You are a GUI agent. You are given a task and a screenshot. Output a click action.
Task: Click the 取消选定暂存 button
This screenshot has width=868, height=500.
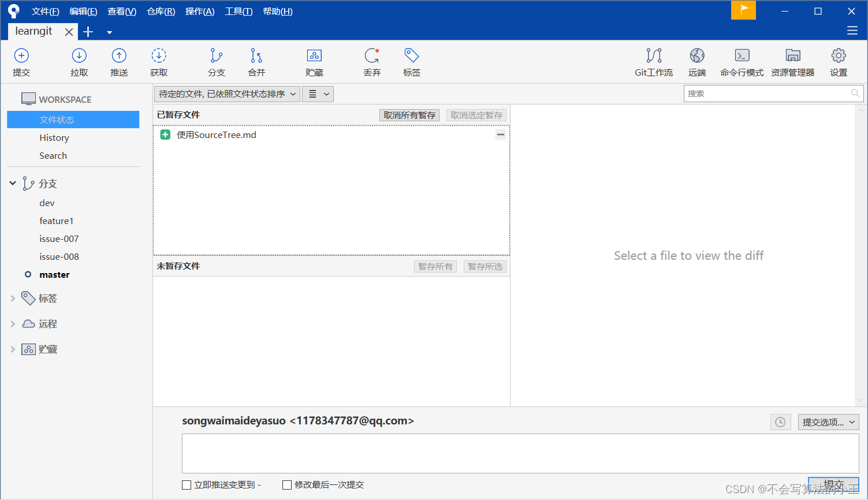[476, 115]
